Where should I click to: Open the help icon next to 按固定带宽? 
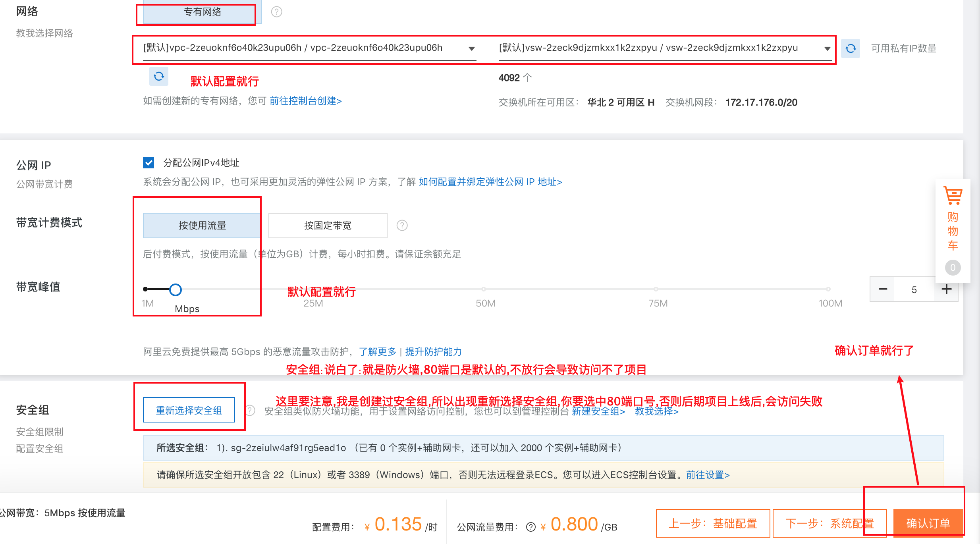point(402,226)
